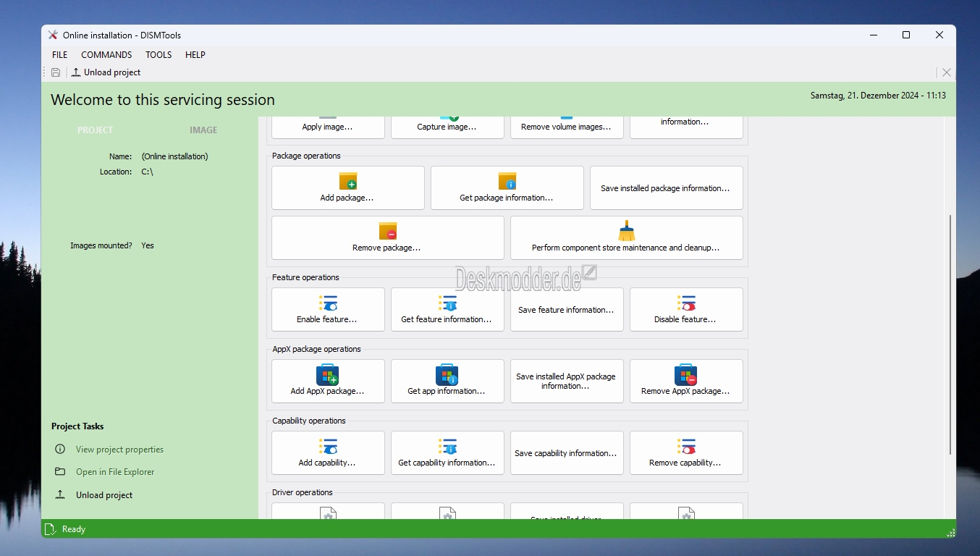Click the date and time text

point(878,96)
